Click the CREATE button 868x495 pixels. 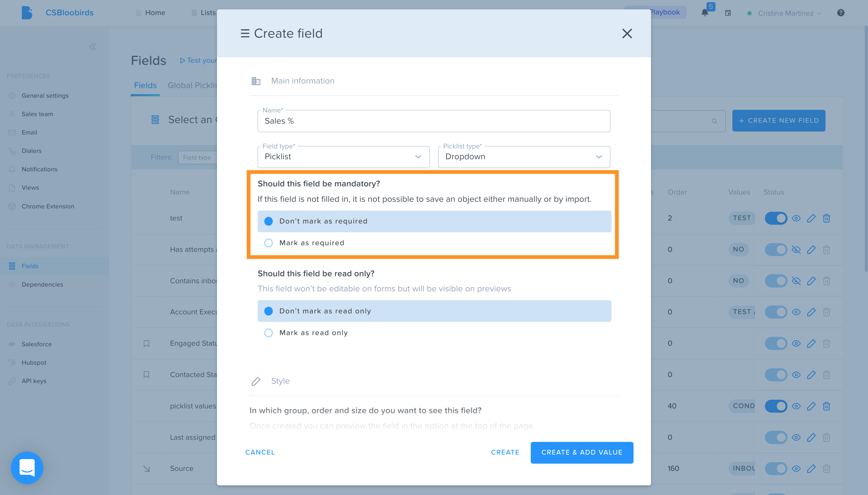point(505,452)
